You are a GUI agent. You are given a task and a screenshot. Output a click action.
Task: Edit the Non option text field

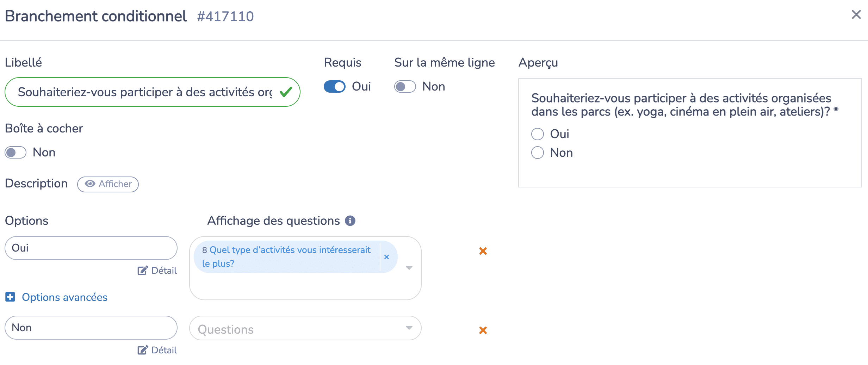91,328
